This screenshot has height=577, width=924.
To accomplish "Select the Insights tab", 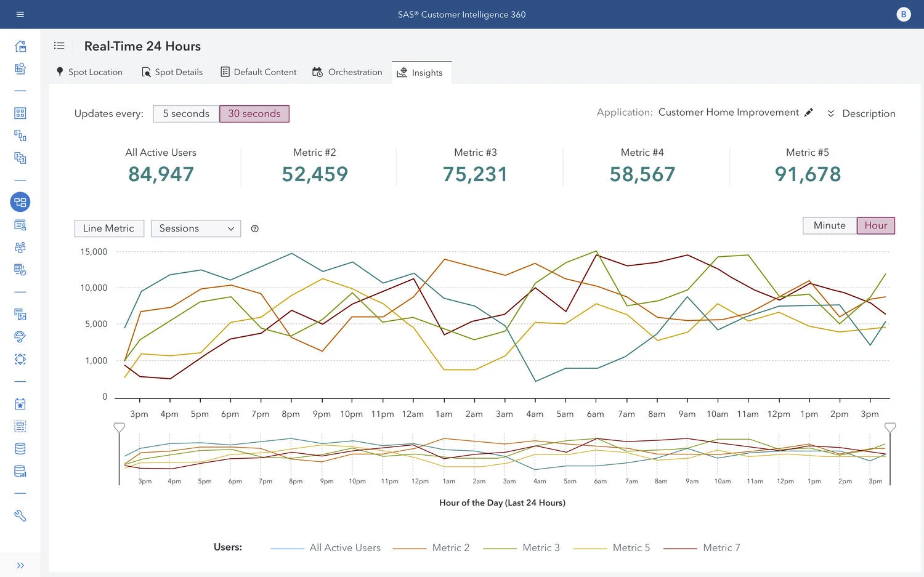I will coord(421,73).
